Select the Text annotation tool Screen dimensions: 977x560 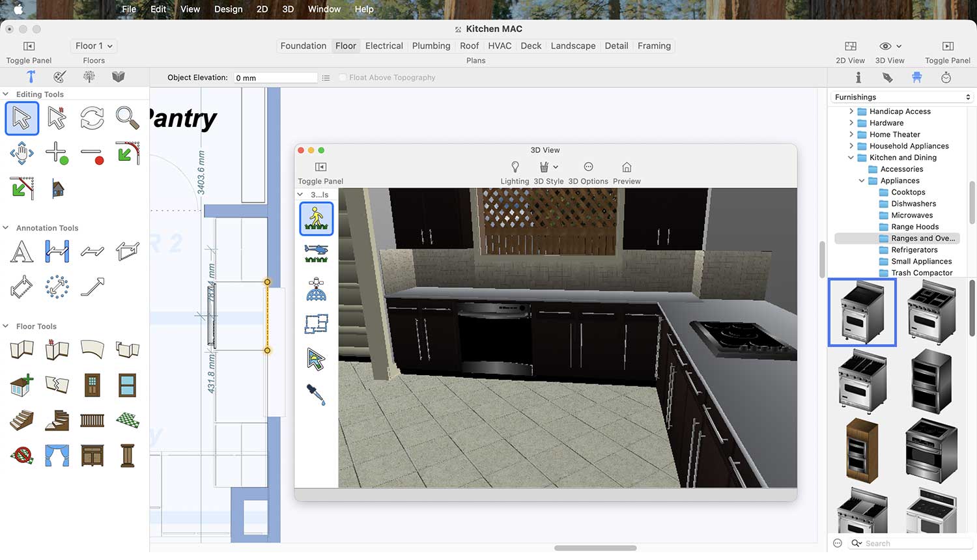click(x=21, y=251)
